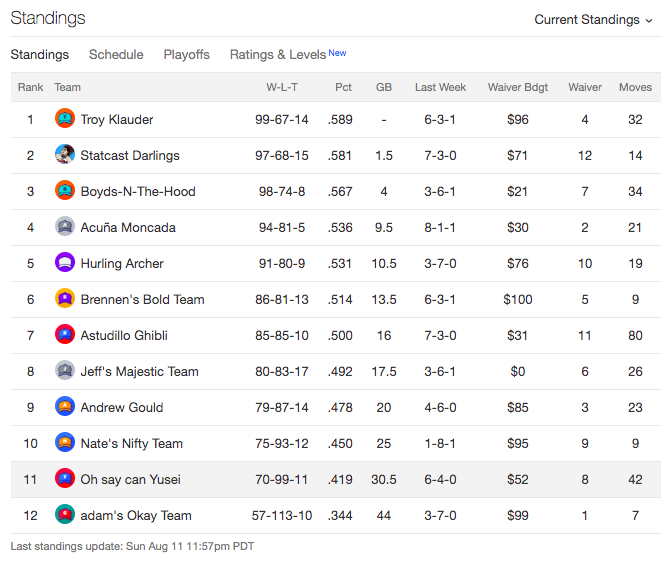
Task: Expand the Current Standings dropdown
Action: [593, 20]
